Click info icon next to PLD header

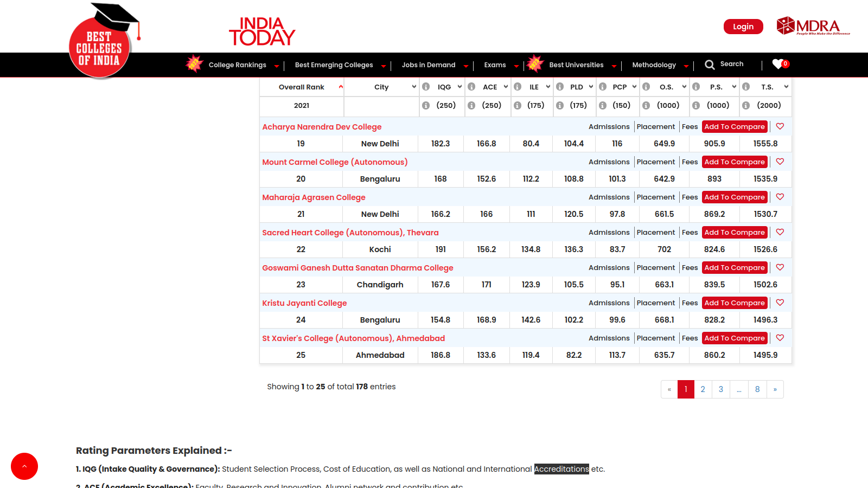[x=560, y=87]
